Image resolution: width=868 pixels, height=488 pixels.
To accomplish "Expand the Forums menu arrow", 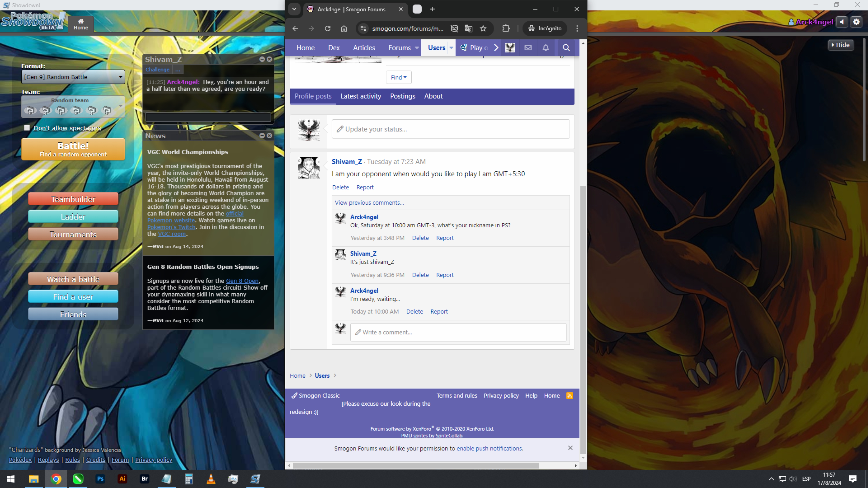I will pos(417,48).
